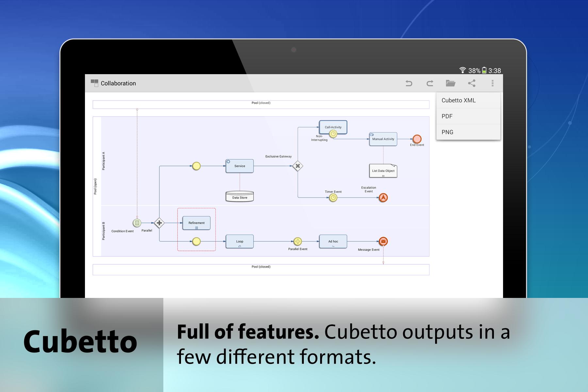Select the Non-Interrupting timer on Call-Activity
Viewport: 588px width, 392px height.
(333, 134)
